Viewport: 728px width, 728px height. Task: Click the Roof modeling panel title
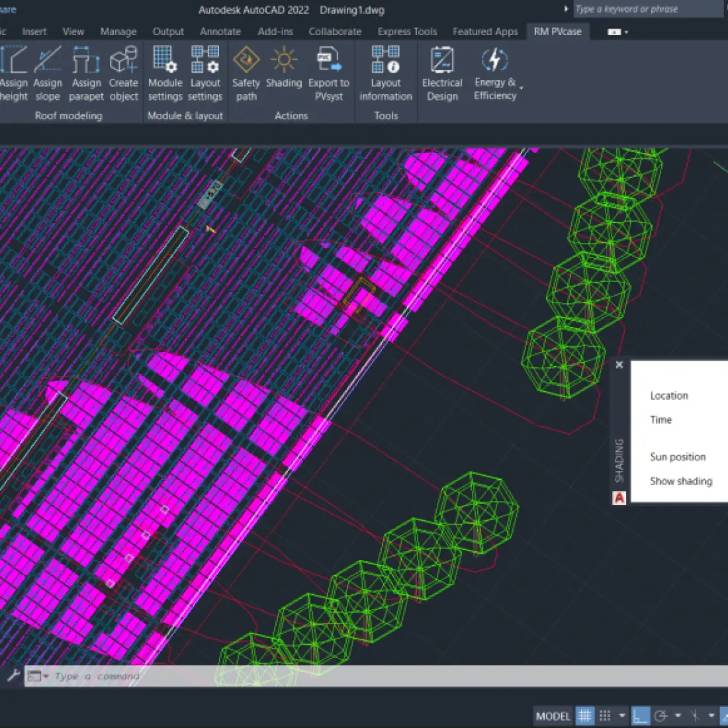[69, 116]
